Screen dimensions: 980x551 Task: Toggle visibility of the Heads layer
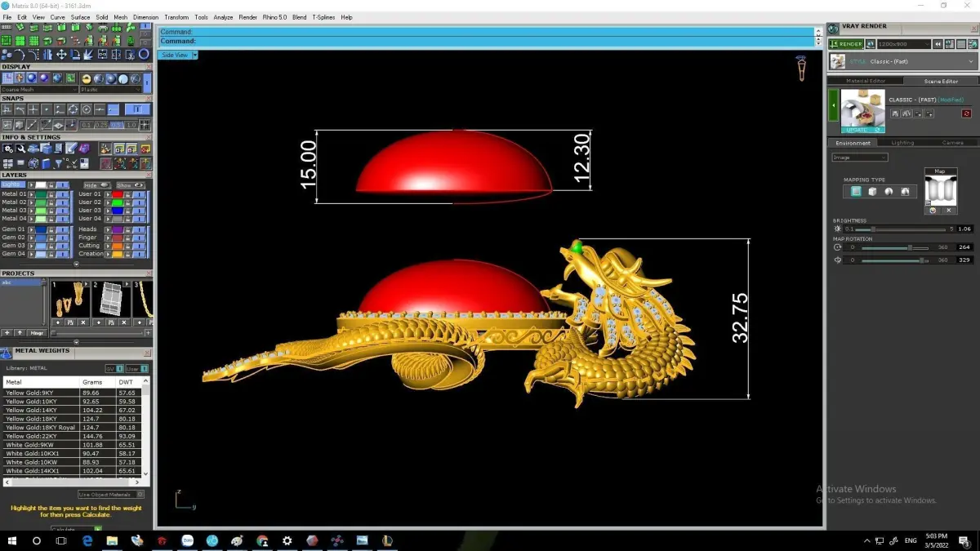(x=139, y=229)
